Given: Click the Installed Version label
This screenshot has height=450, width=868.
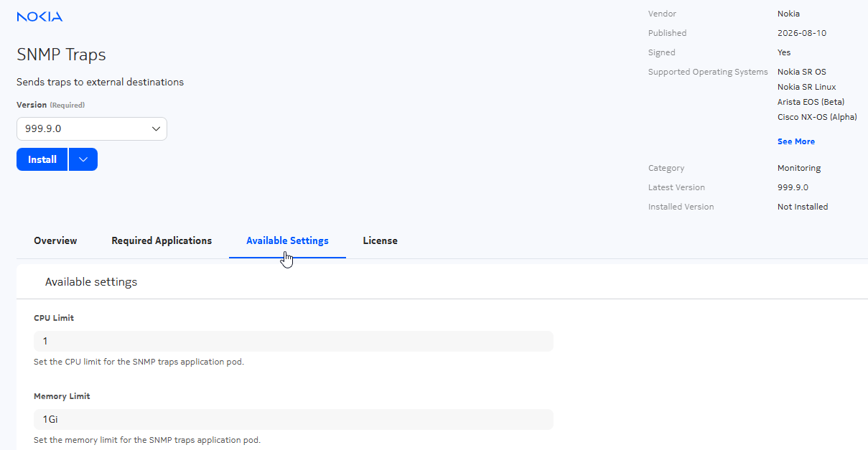Looking at the screenshot, I should click(681, 207).
